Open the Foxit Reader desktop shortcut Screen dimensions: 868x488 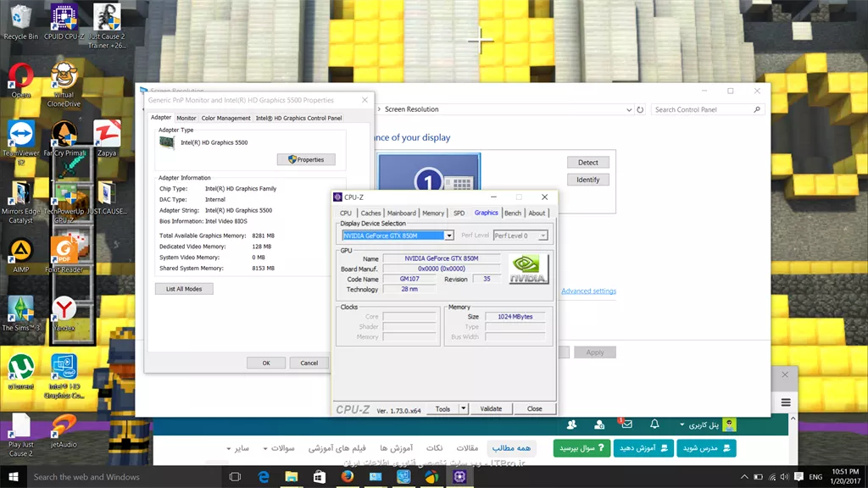tap(64, 256)
